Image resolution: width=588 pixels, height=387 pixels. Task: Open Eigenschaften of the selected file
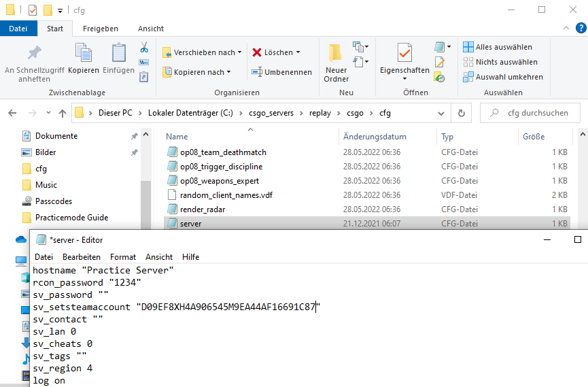tap(404, 63)
